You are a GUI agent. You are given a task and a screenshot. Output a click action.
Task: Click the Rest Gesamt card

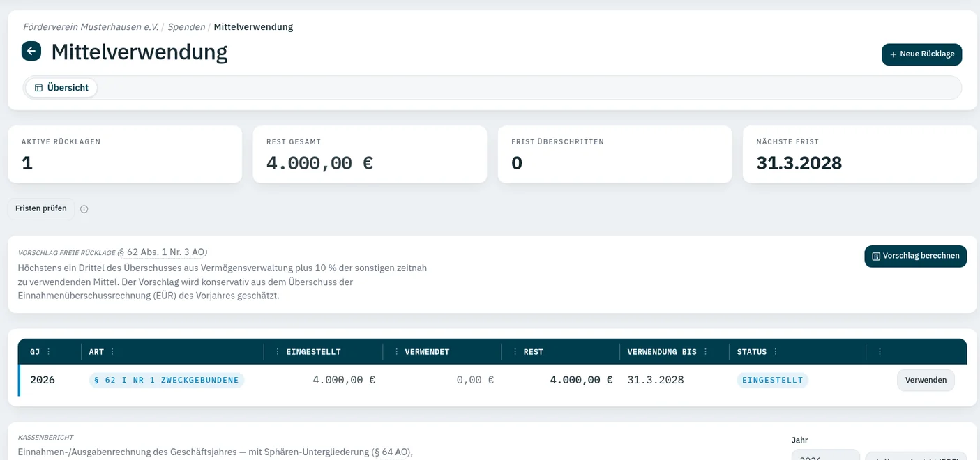click(370, 154)
